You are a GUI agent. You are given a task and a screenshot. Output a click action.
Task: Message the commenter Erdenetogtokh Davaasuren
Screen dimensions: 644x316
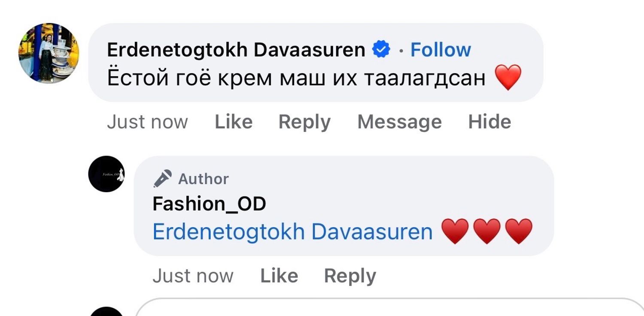click(399, 122)
